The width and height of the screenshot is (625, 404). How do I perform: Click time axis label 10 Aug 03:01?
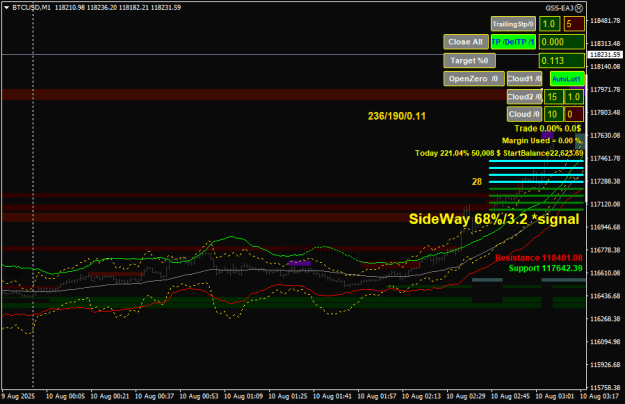click(555, 396)
